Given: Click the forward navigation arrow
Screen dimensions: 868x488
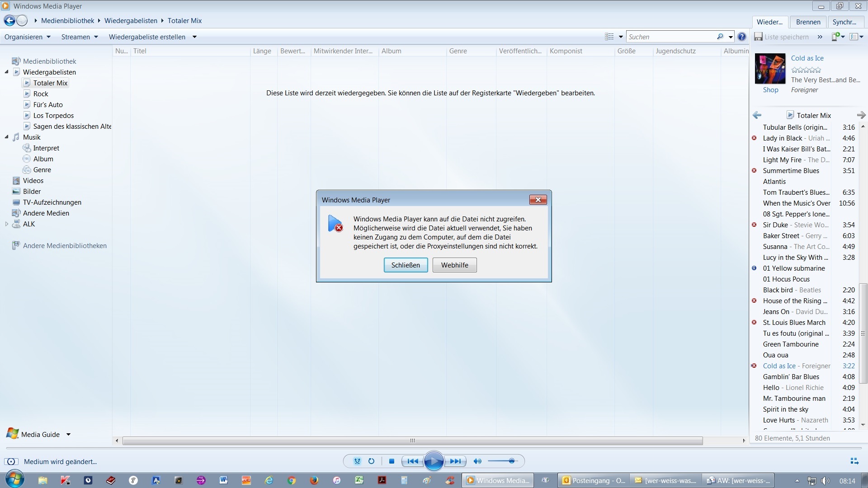Looking at the screenshot, I should pyautogui.click(x=22, y=21).
